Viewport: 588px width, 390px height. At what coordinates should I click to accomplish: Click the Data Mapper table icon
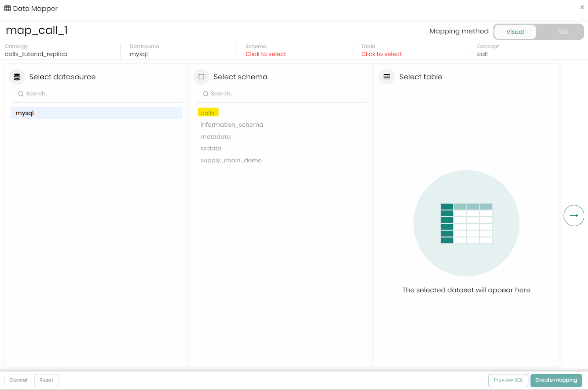tap(7, 8)
